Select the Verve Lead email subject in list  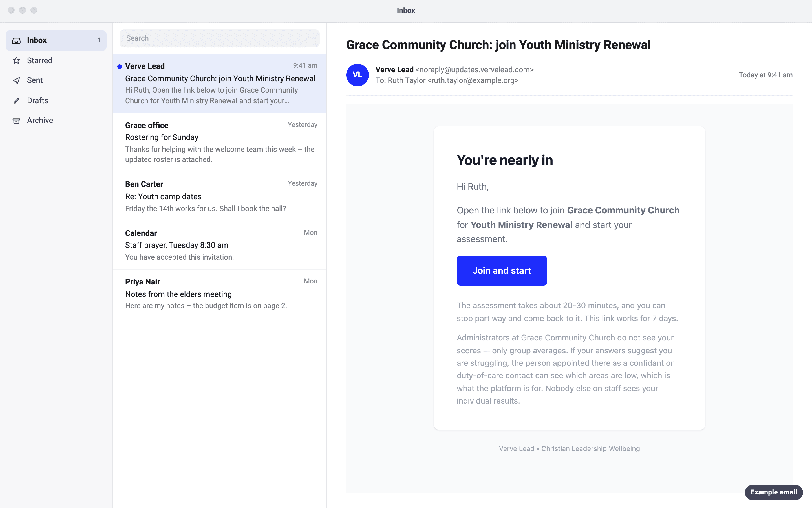point(220,79)
